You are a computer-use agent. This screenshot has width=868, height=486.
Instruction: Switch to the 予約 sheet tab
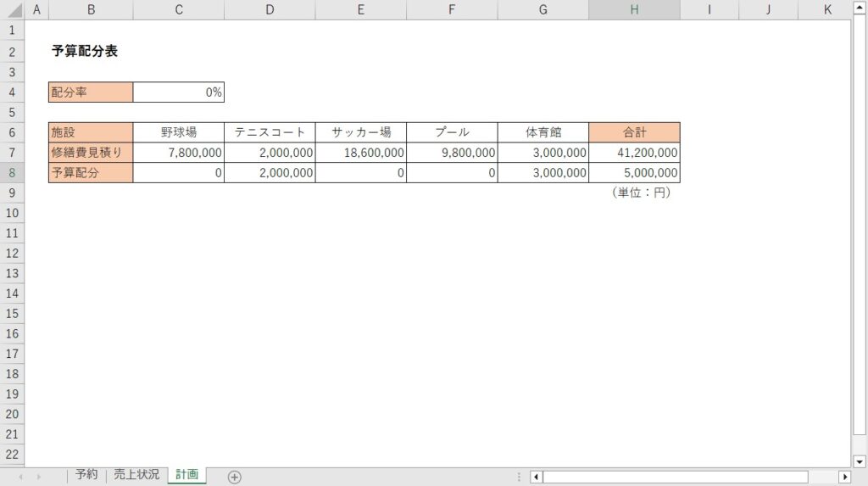86,475
